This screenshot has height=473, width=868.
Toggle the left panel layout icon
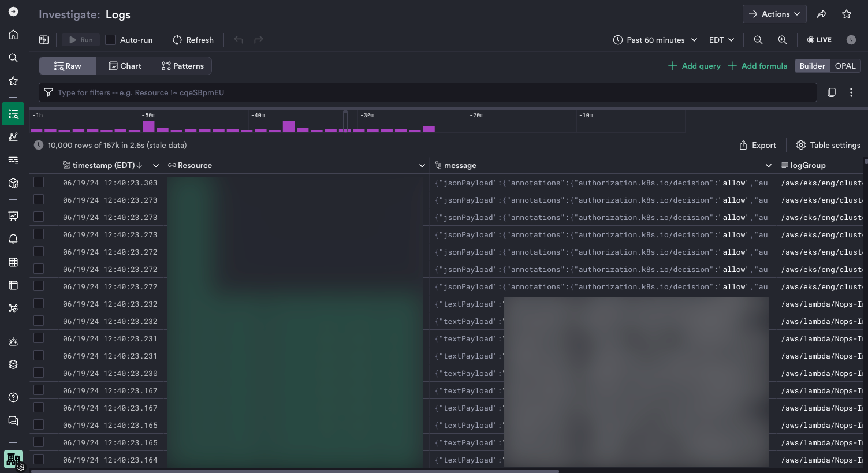44,40
